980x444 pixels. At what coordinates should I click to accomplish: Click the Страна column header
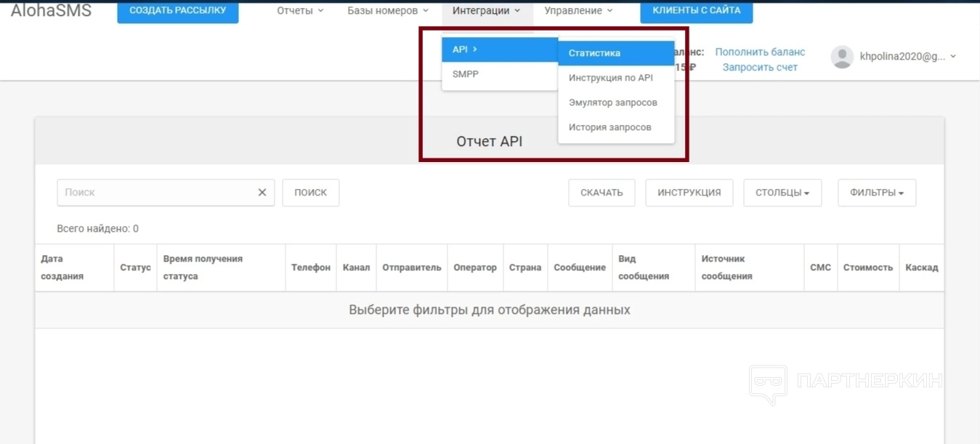click(525, 267)
